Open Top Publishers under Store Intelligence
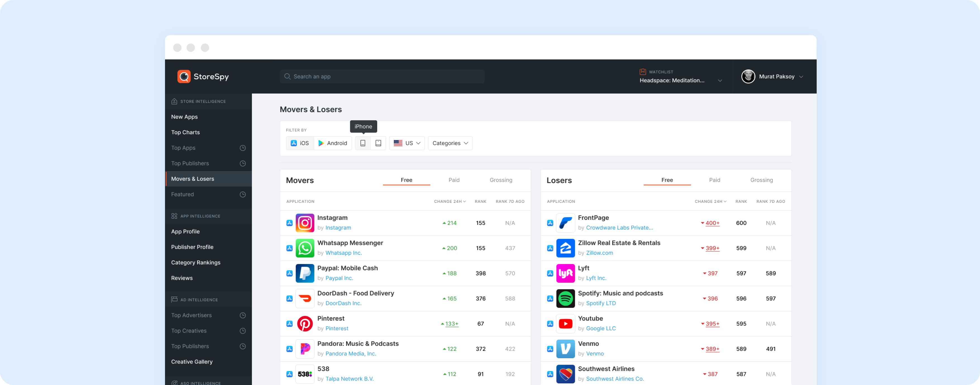980x385 pixels. pyautogui.click(x=209, y=163)
